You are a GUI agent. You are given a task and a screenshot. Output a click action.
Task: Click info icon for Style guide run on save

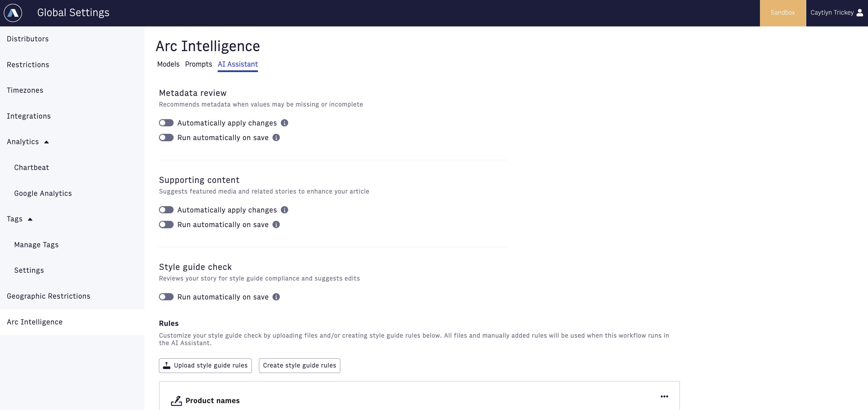point(276,297)
